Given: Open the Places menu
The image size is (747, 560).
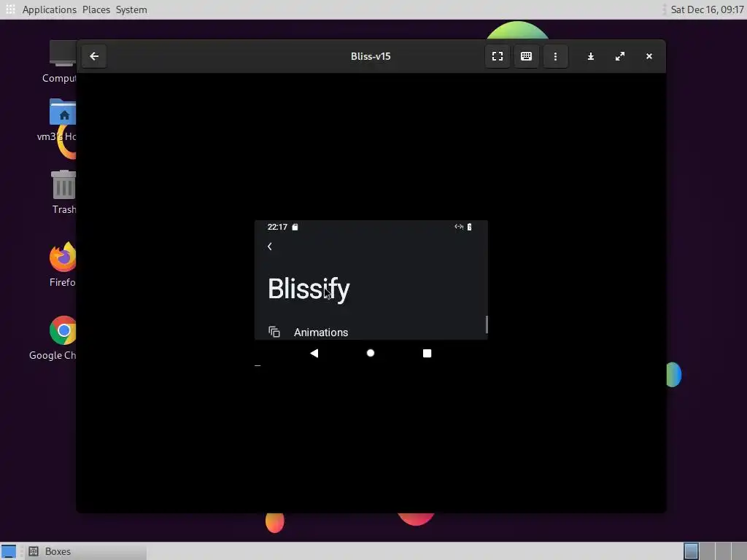Looking at the screenshot, I should (x=96, y=9).
